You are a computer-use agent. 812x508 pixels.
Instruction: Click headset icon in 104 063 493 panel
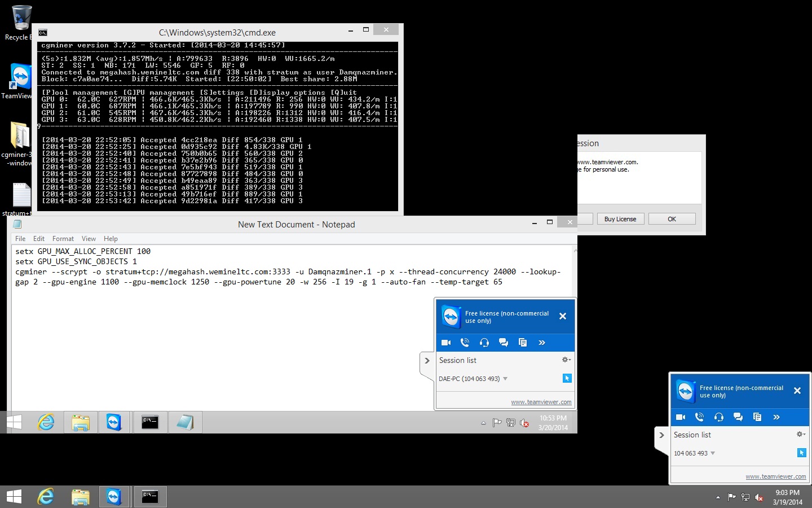coord(718,417)
